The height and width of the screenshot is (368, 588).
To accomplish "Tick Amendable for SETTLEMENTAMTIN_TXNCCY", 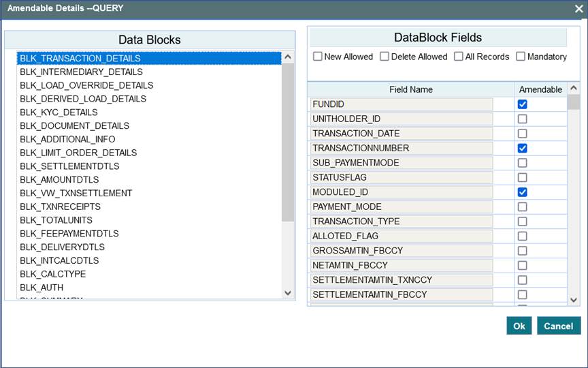I will pyautogui.click(x=523, y=280).
